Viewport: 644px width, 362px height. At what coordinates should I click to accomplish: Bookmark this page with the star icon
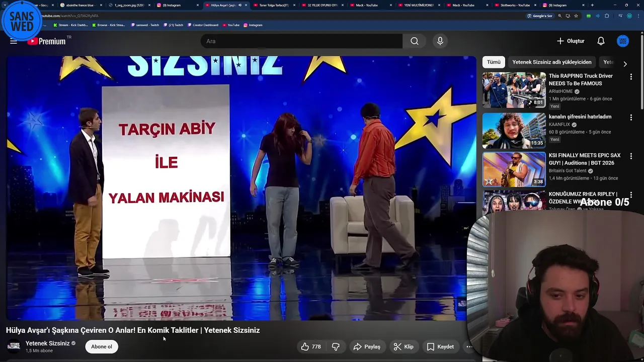[x=576, y=16]
